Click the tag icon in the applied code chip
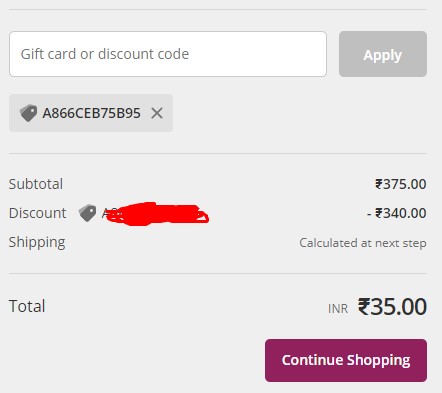 28,113
